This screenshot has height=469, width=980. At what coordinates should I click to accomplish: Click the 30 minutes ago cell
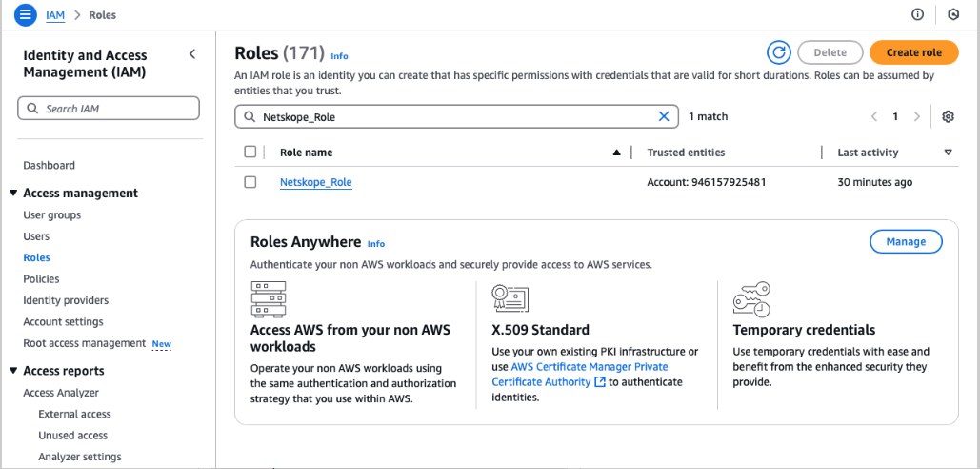[875, 182]
